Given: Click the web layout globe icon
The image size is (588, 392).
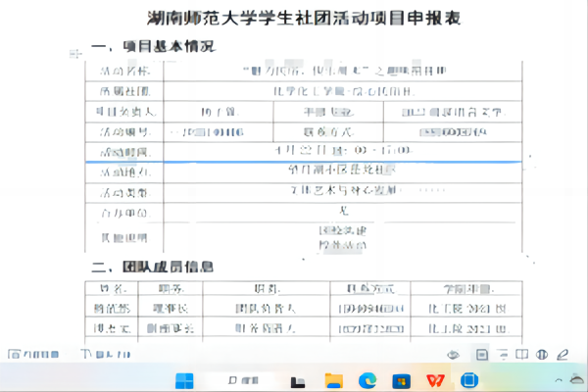Looking at the screenshot, I should click(542, 355).
